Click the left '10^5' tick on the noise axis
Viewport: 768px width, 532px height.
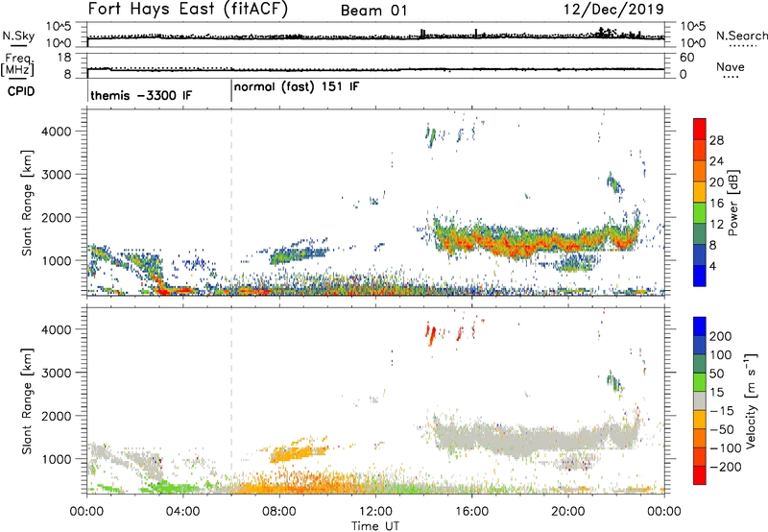59,26
